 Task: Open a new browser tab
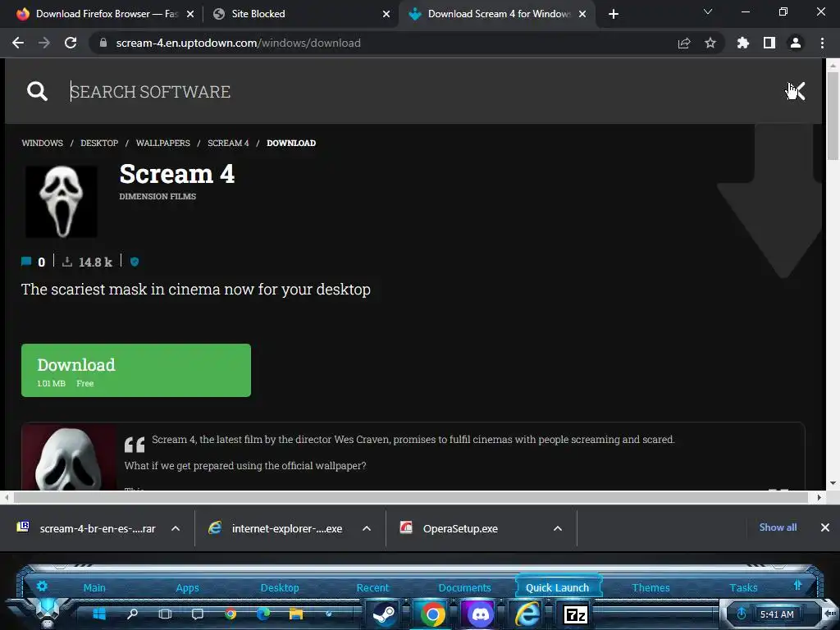coord(614,14)
